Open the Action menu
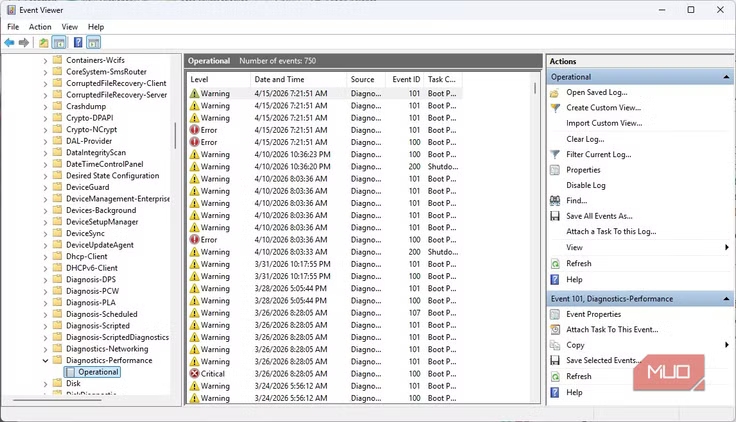Screen dimensions: 736x422 pos(40,27)
